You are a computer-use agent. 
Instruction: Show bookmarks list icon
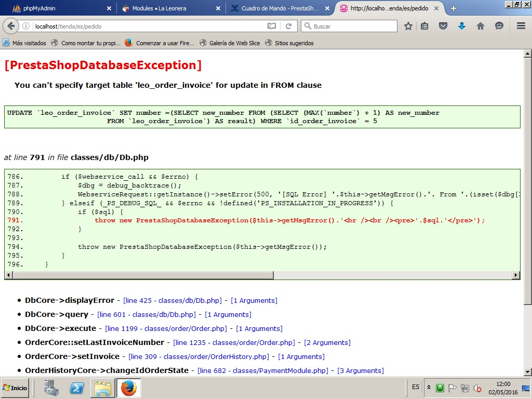[x=424, y=26]
